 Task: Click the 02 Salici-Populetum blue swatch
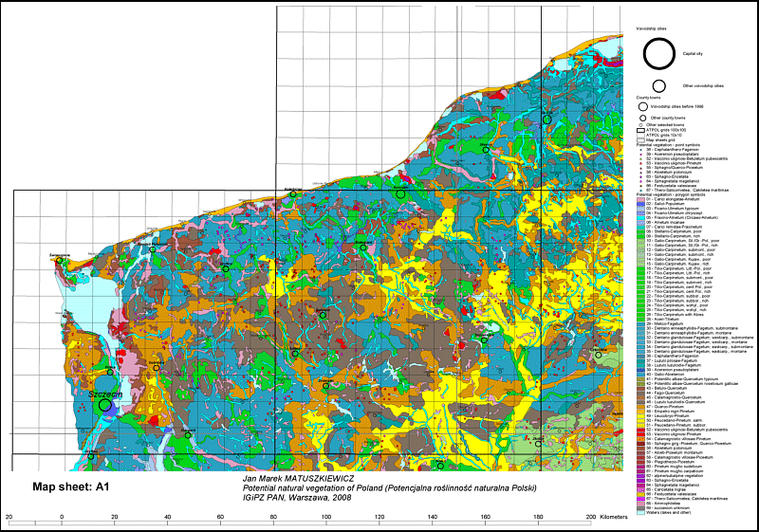[641, 204]
